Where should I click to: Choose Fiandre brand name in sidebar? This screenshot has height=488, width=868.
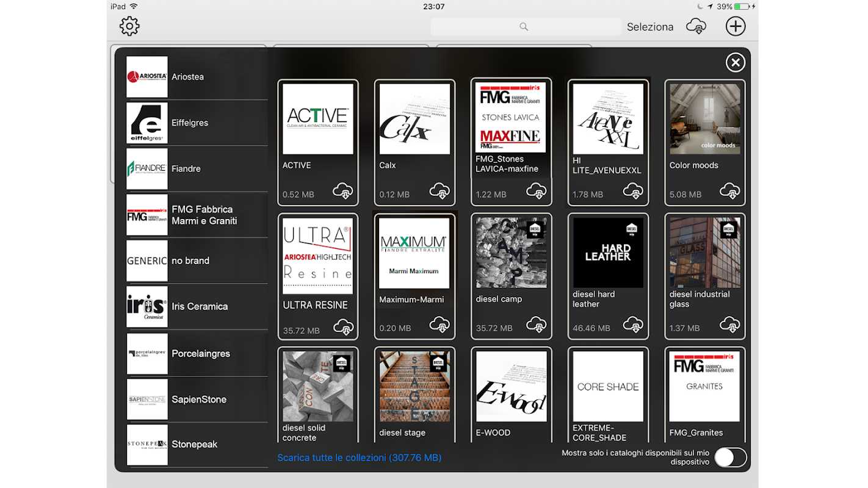(186, 169)
